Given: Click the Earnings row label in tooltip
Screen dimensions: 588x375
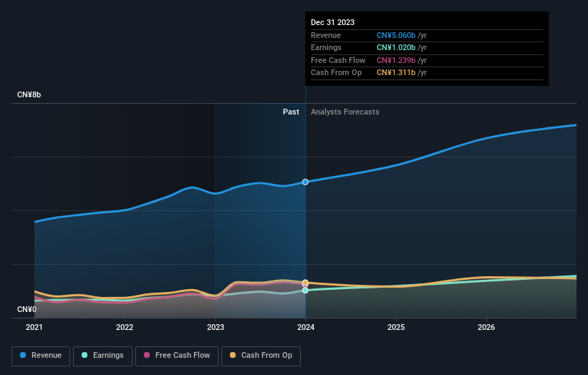Looking at the screenshot, I should coord(327,47).
